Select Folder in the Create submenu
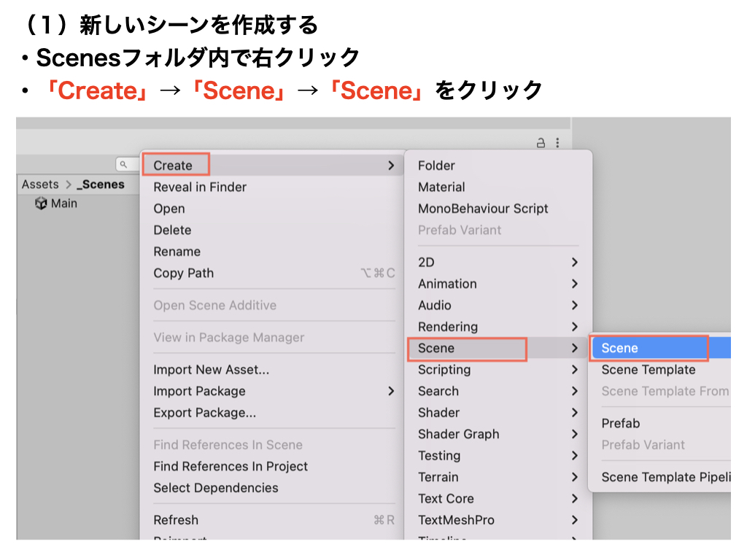This screenshot has width=747, height=560. (436, 166)
